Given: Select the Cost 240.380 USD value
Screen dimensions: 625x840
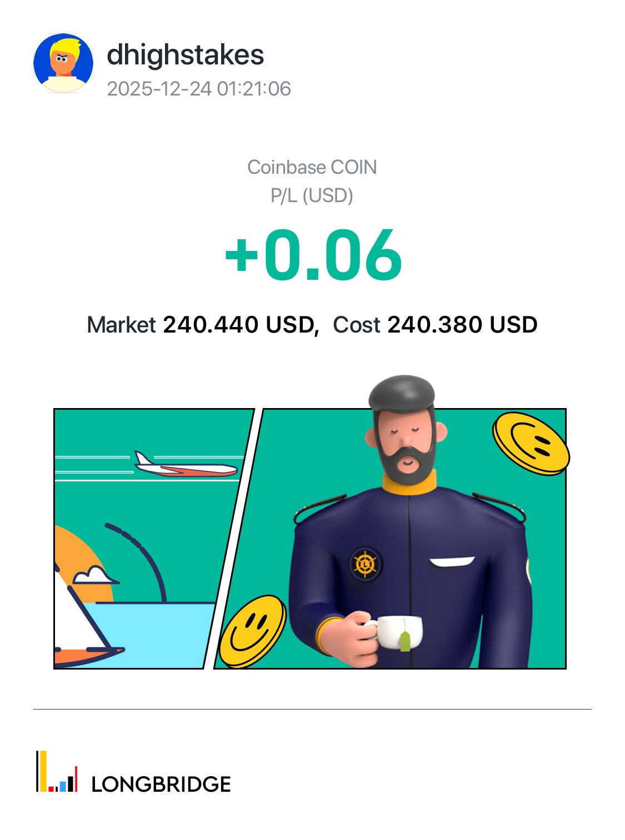Looking at the screenshot, I should pos(435,325).
